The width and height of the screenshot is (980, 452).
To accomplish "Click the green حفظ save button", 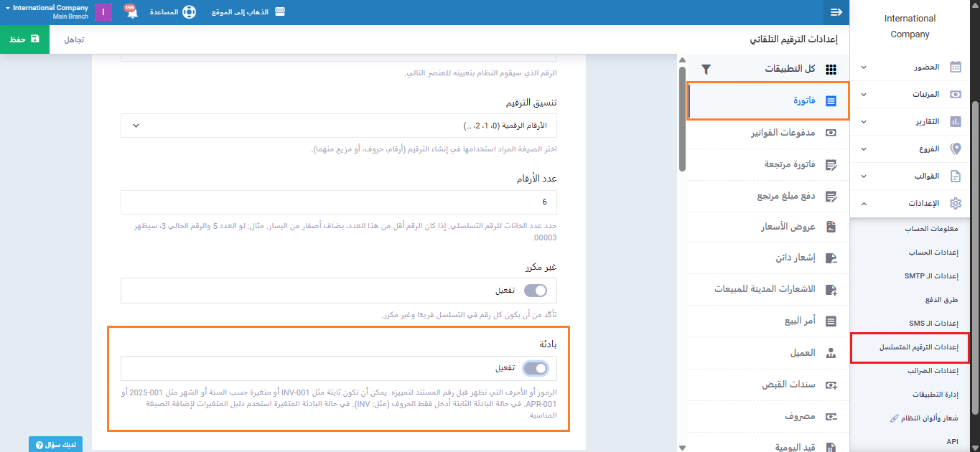I will (x=24, y=39).
